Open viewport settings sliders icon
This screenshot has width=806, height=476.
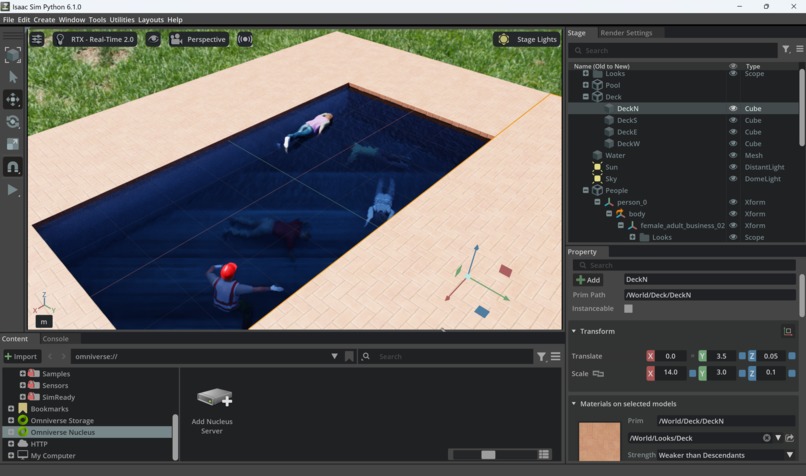tap(37, 39)
